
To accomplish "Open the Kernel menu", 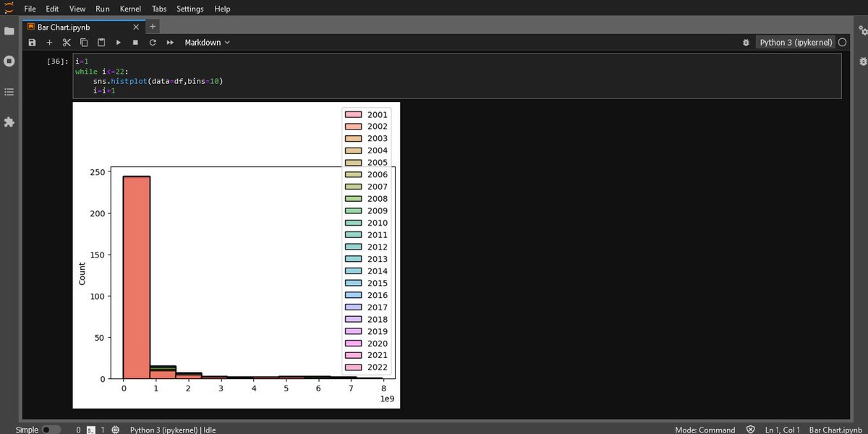I will tap(132, 9).
